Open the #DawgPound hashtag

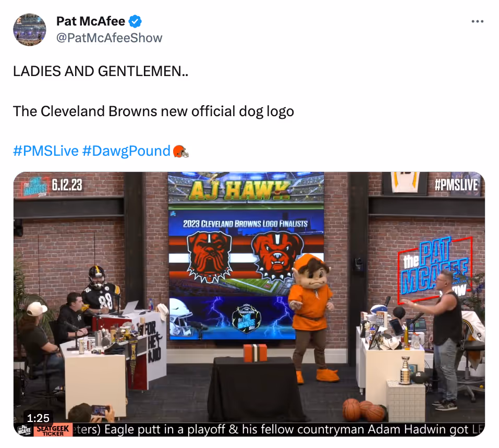point(126,151)
